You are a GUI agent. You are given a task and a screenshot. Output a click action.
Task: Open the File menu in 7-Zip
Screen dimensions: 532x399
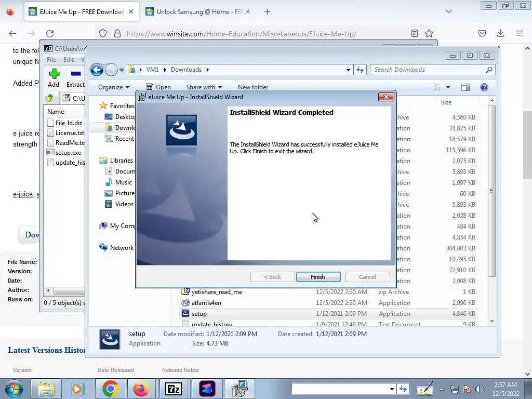point(51,60)
